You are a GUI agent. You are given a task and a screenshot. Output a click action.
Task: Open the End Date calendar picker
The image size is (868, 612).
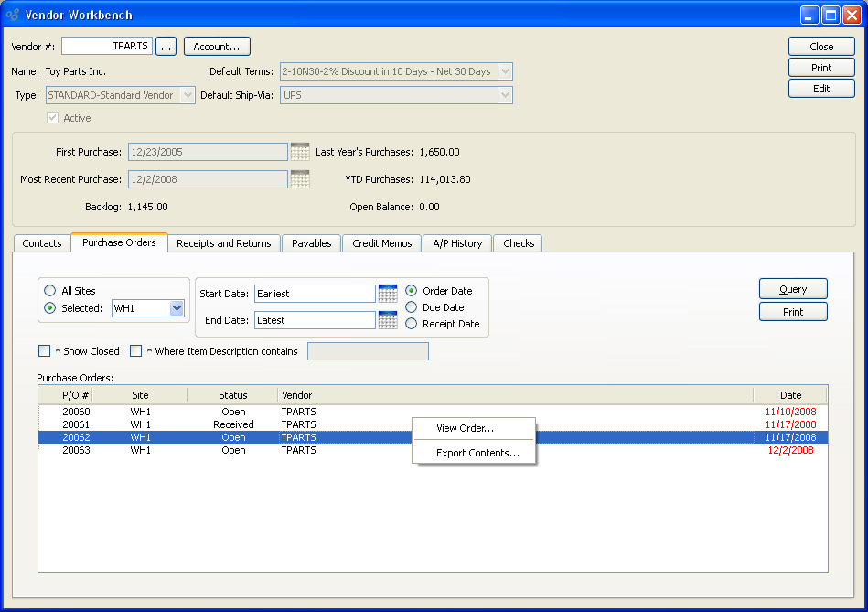coord(388,320)
